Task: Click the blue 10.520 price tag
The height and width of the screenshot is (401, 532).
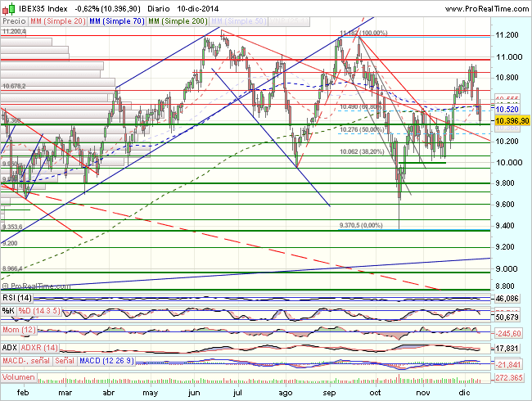Action: pyautogui.click(x=507, y=109)
